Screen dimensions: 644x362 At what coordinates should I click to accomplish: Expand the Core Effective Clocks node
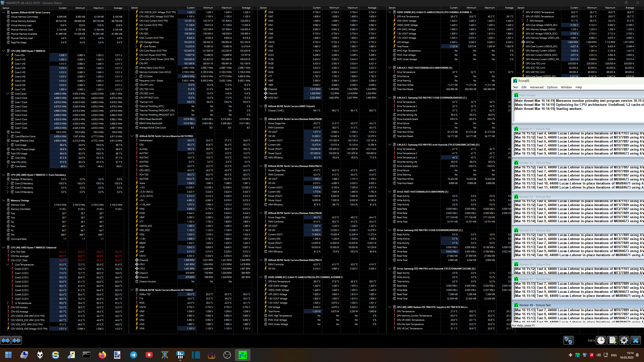click(x=8, y=137)
